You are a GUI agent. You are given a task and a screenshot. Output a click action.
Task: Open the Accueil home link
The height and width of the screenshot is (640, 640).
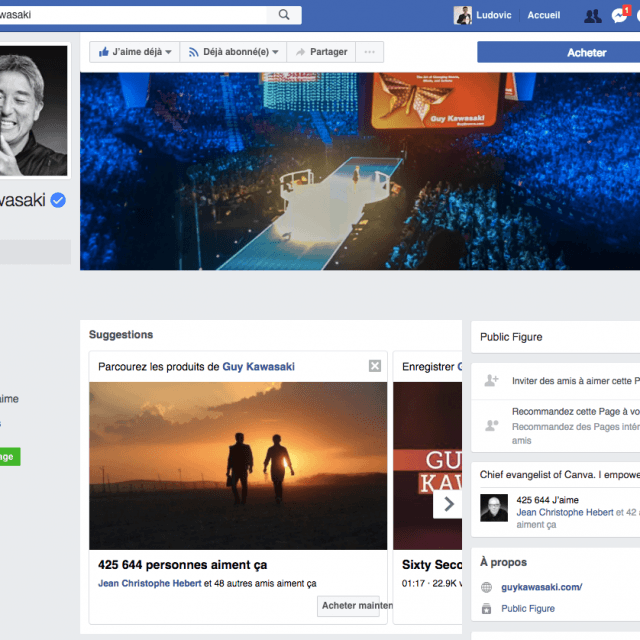coord(544,16)
